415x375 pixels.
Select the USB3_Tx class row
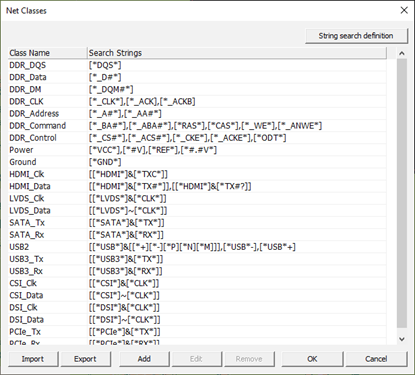click(197, 259)
